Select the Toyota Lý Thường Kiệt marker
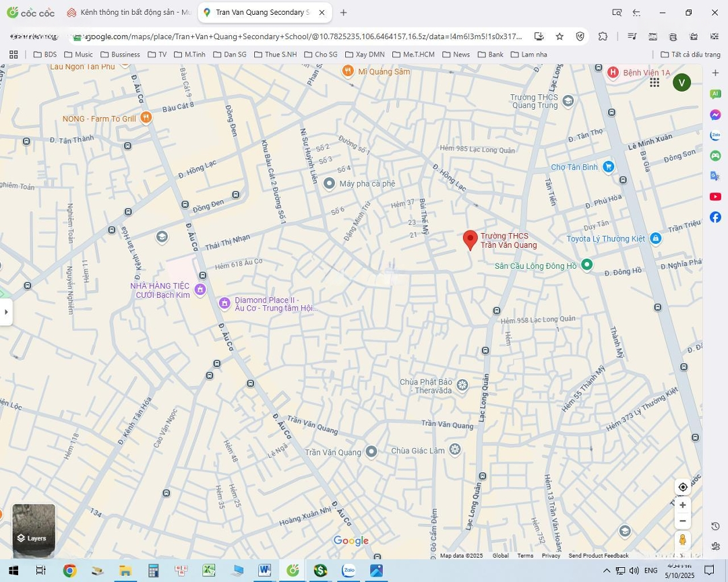This screenshot has height=582, width=728. [656, 238]
